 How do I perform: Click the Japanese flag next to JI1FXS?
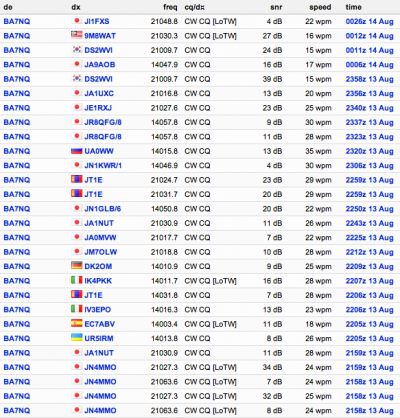tap(77, 21)
